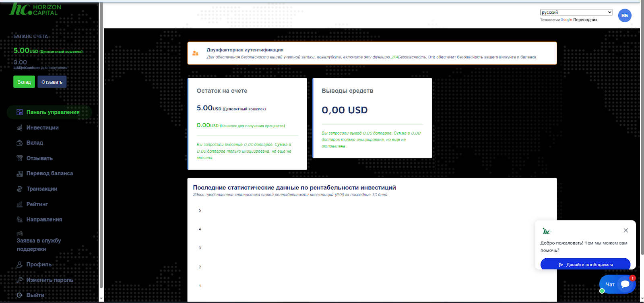Click the Профиль user icon

(19, 265)
